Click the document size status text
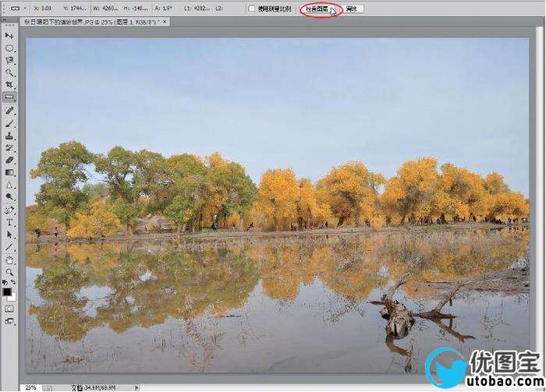Image resolution: width=546 pixels, height=392 pixels. 94,387
